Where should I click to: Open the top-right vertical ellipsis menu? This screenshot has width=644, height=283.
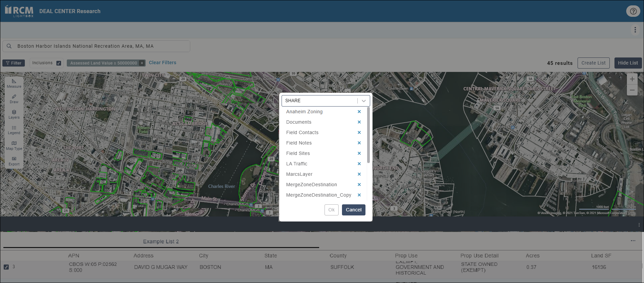point(635,30)
